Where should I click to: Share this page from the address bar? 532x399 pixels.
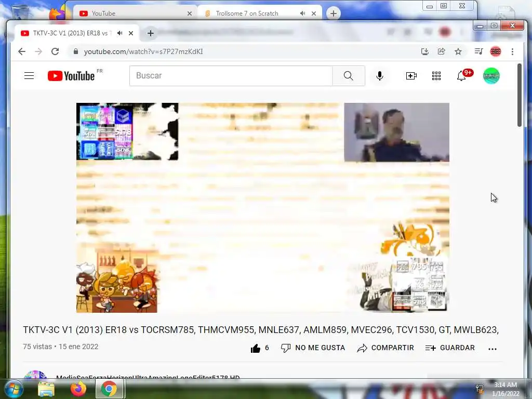442,51
